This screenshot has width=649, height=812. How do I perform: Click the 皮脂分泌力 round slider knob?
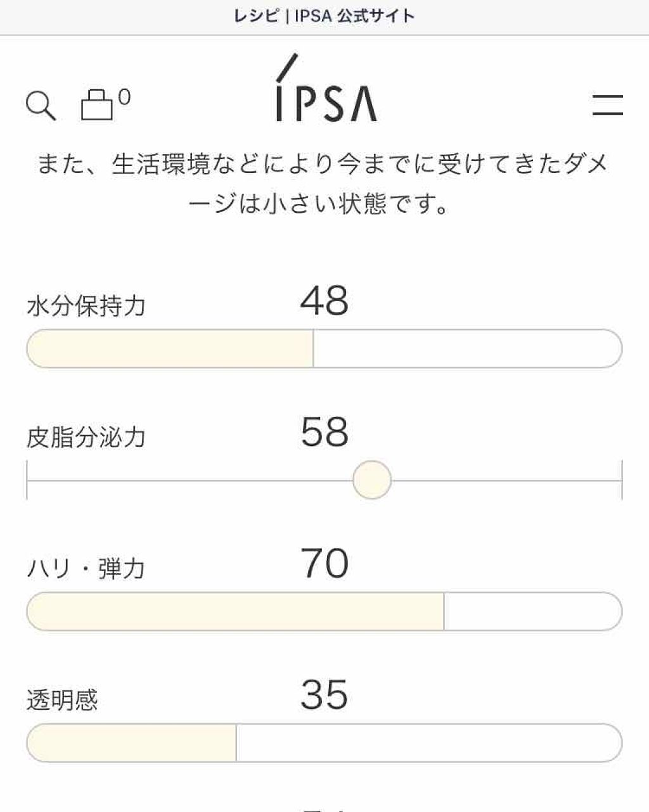click(373, 480)
